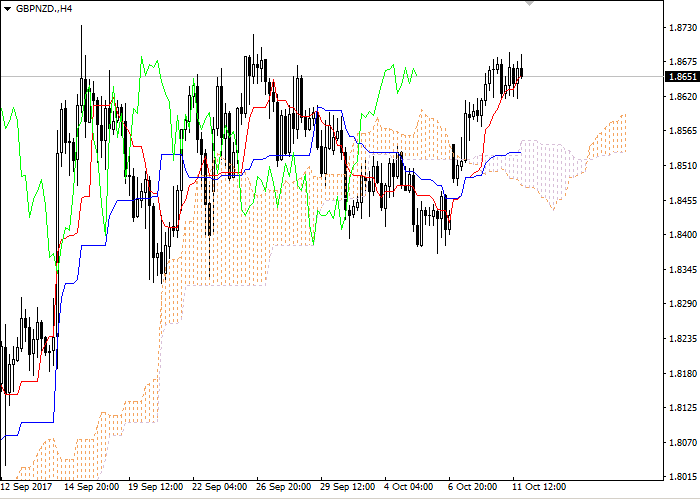
Task: Click the 1.8400 price scale label
Action: pos(683,235)
